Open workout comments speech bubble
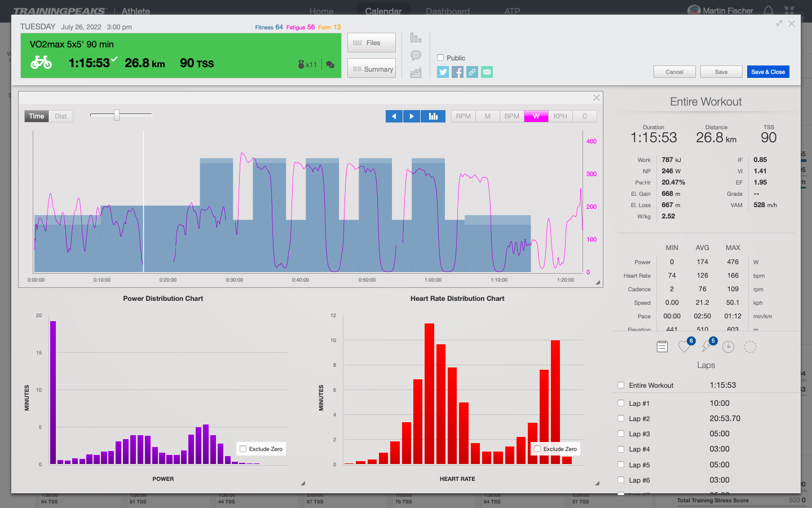Viewport: 812px width, 508px height. pos(416,55)
